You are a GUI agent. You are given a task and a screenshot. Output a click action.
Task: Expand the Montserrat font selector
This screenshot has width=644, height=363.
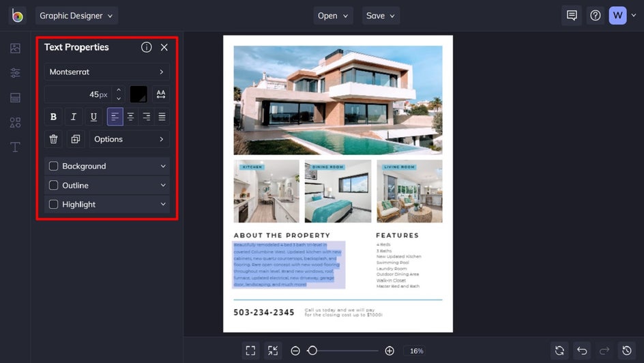107,72
